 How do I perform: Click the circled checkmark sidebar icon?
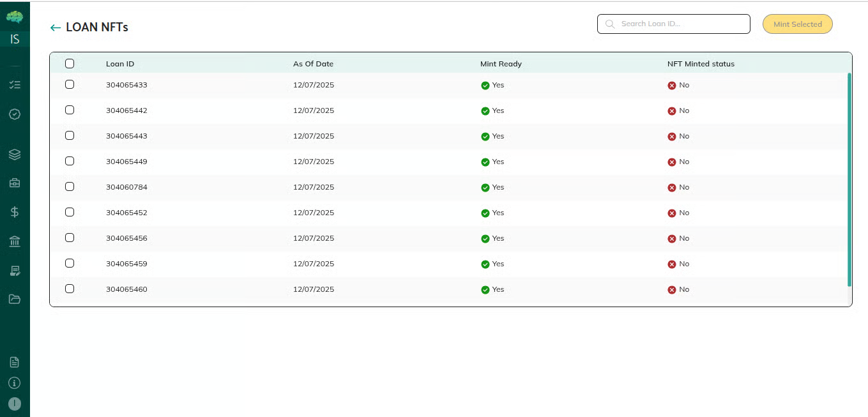15,114
